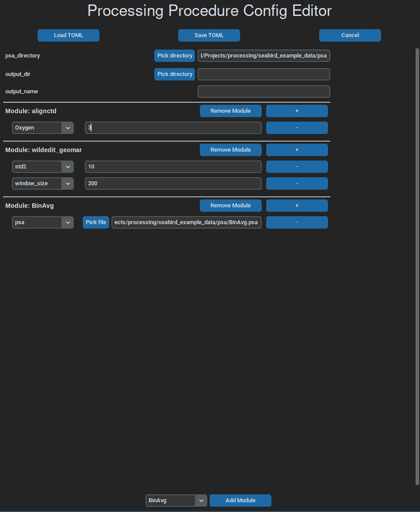This screenshot has height=512, width=420.
Task: Click the Load TOML button
Action: (68, 35)
